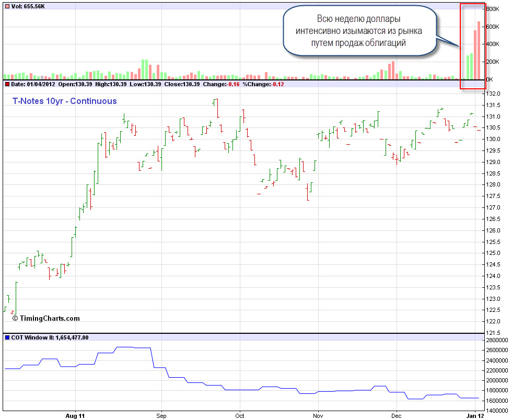This screenshot has width=512, height=420.
Task: Click the dark red Date legend square
Action: click(7, 84)
